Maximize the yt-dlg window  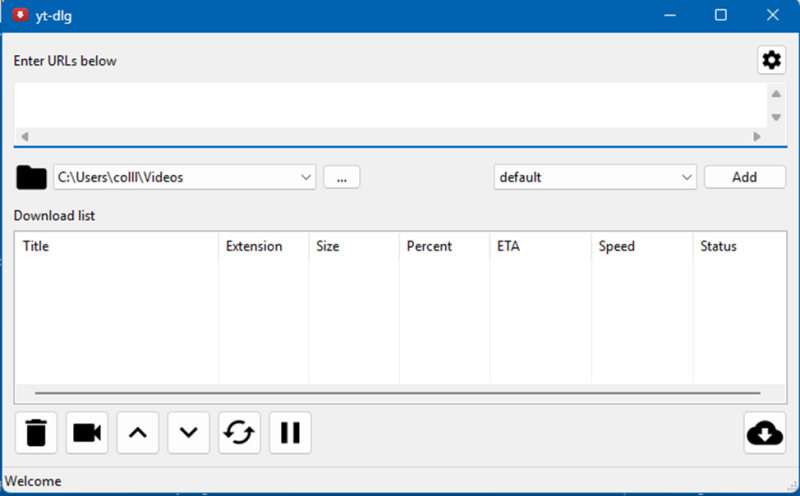[720, 15]
